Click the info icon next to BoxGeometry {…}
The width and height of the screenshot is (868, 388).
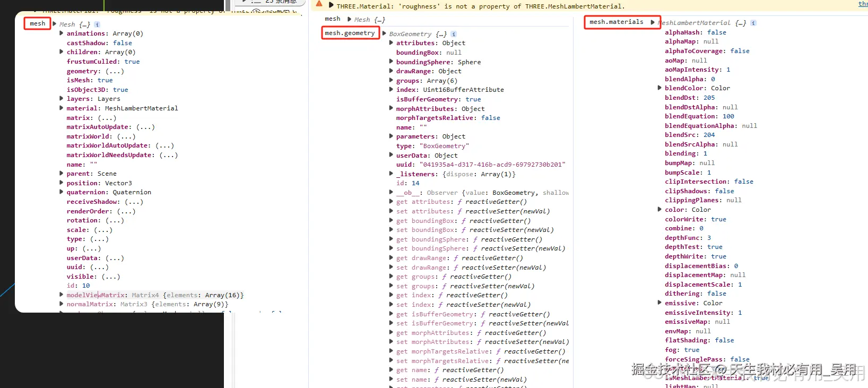(454, 34)
